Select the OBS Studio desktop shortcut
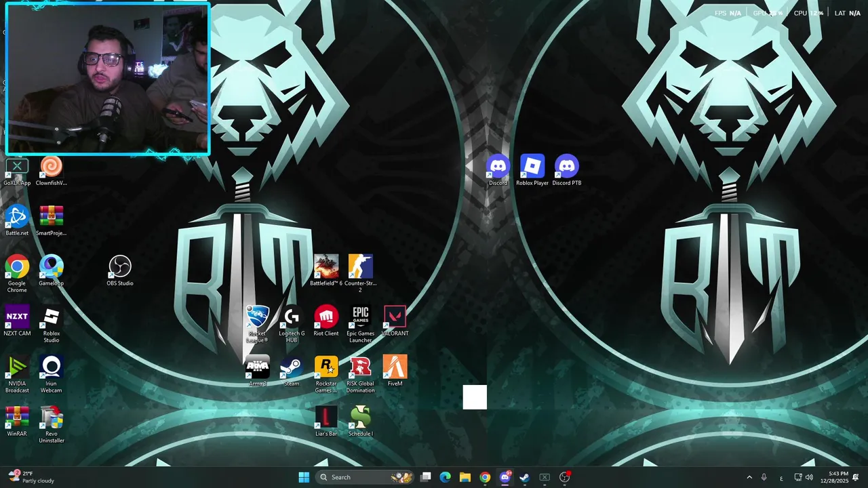The image size is (868, 488). point(120,271)
